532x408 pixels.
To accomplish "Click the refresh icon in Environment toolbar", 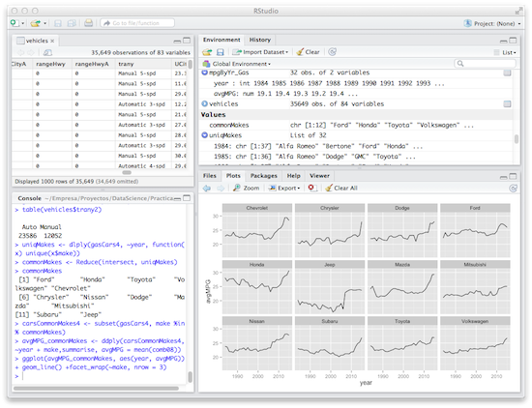I will (332, 52).
